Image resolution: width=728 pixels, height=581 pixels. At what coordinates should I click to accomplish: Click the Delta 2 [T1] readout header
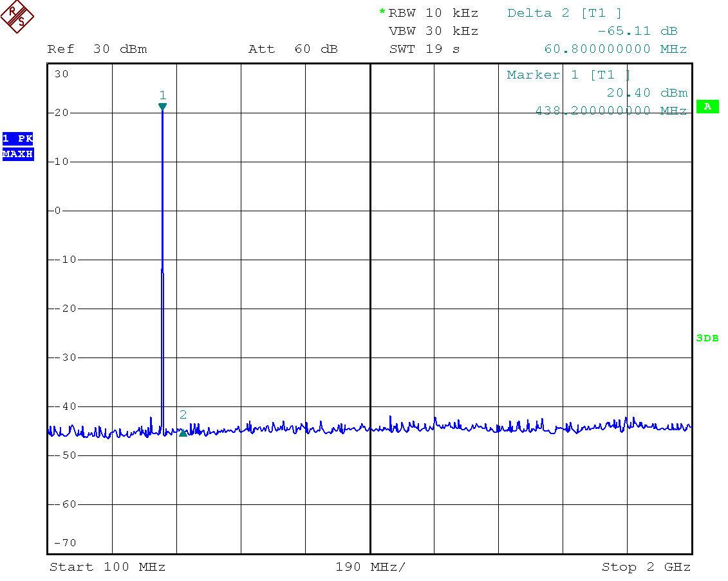[565, 13]
